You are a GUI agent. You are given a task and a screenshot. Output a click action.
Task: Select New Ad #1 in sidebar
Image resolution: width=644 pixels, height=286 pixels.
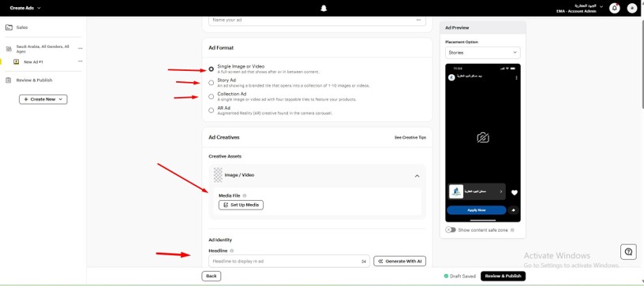(x=33, y=62)
